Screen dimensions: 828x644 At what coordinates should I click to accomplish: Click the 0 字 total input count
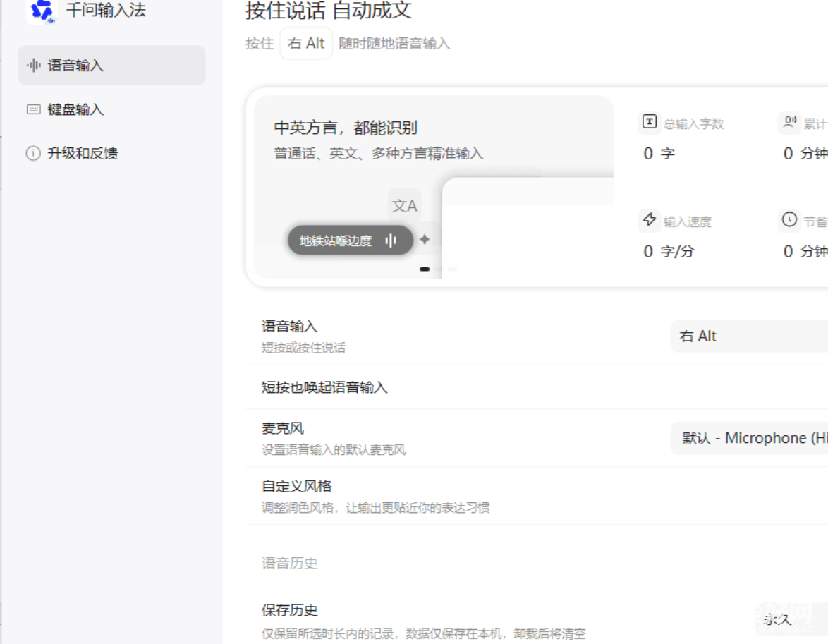pyautogui.click(x=659, y=153)
